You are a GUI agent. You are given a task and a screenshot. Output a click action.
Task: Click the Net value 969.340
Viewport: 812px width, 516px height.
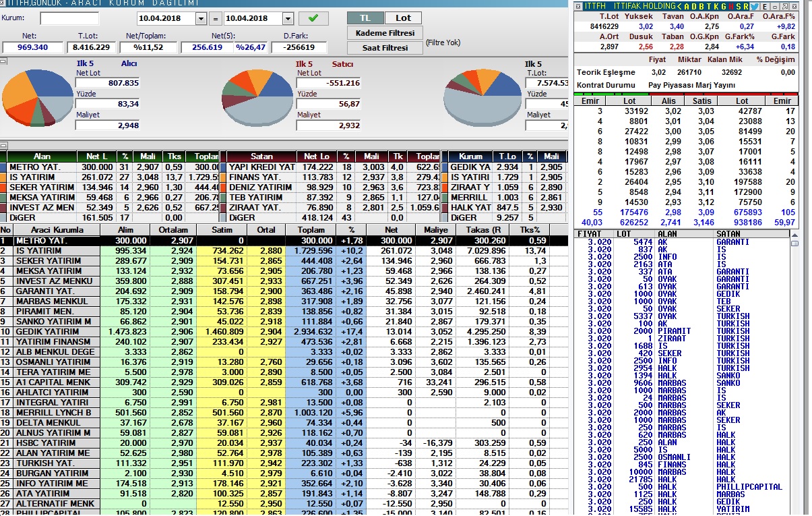coord(32,47)
